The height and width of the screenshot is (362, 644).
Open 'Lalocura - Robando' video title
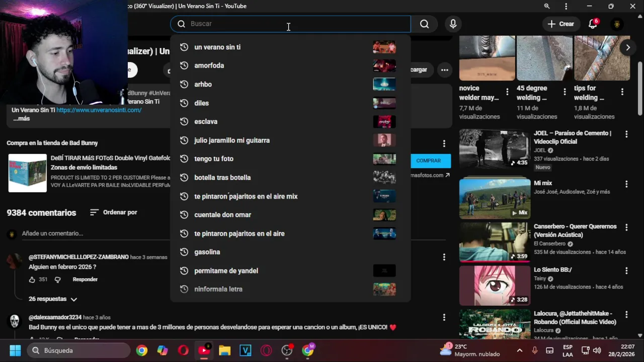[575, 318]
